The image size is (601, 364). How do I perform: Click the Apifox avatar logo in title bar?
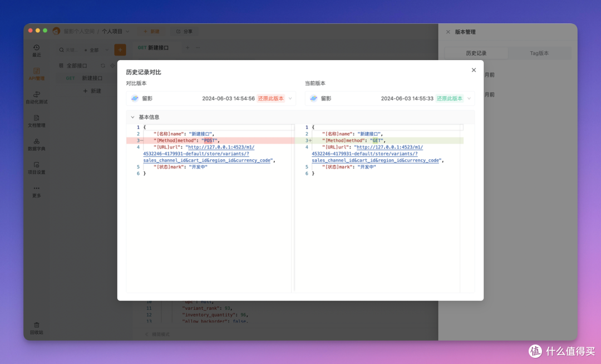pyautogui.click(x=56, y=31)
